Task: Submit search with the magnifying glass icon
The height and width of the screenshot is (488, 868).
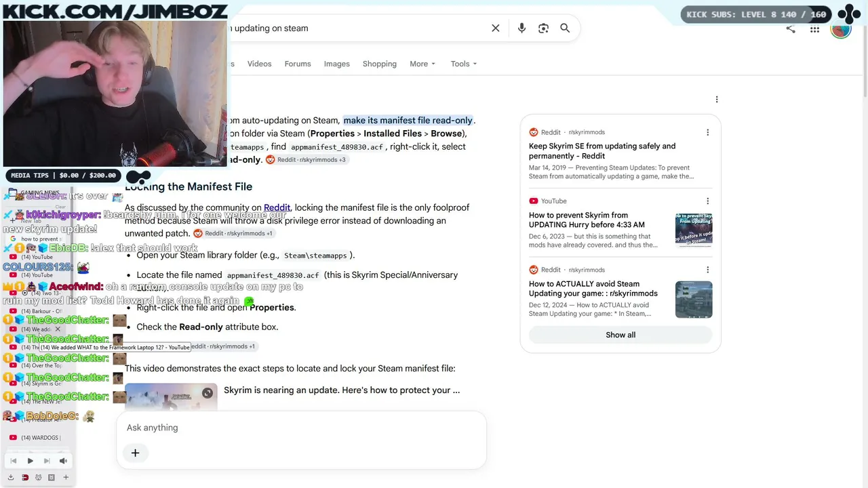Action: 565,28
